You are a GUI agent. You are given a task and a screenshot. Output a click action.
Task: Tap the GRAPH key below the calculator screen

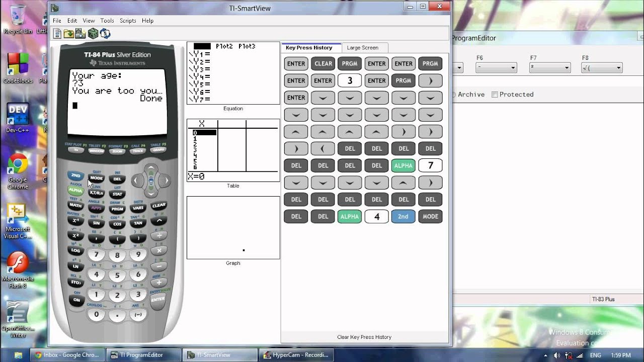pos(158,149)
